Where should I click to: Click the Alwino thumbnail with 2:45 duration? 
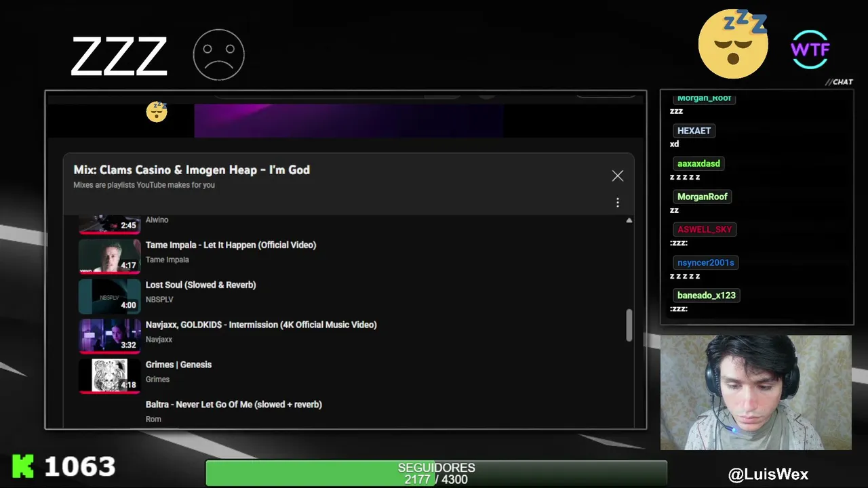click(x=109, y=224)
